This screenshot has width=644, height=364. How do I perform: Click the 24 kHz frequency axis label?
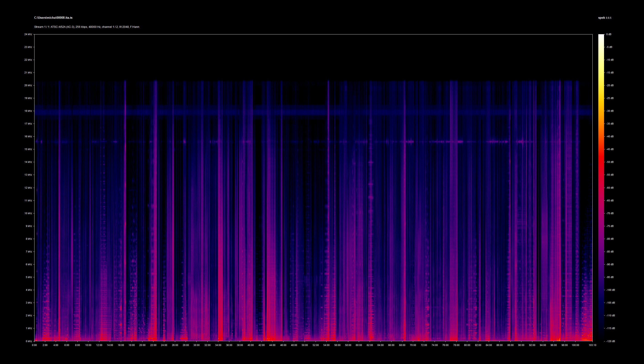click(x=28, y=34)
